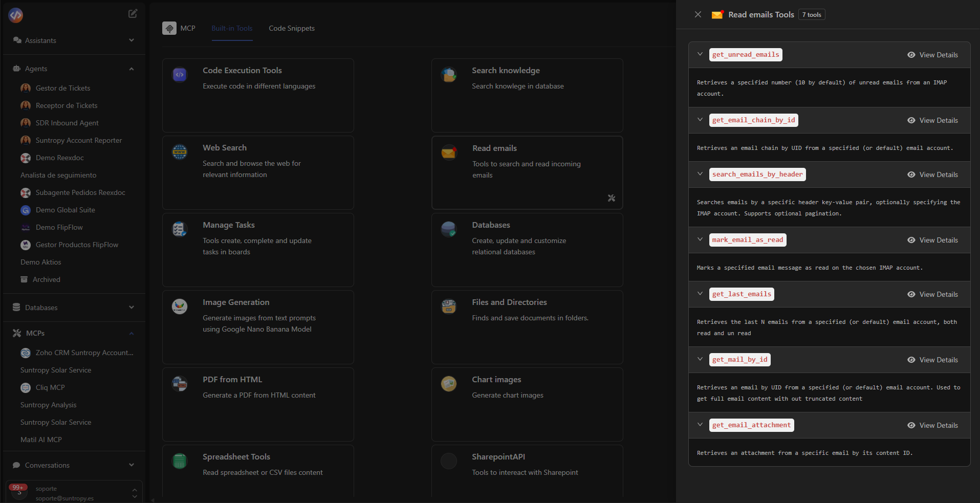Open the Receptor de Tickets agent
980x503 pixels.
click(x=67, y=105)
